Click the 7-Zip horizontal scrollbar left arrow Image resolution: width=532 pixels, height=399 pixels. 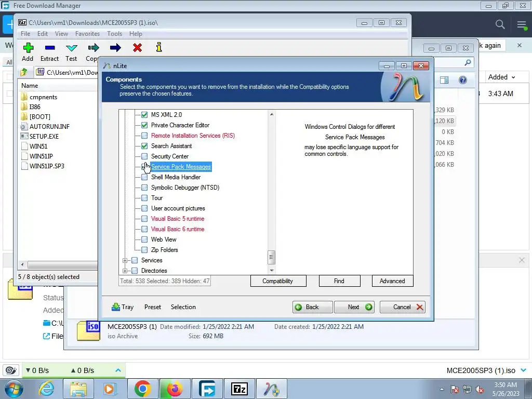pyautogui.click(x=22, y=264)
